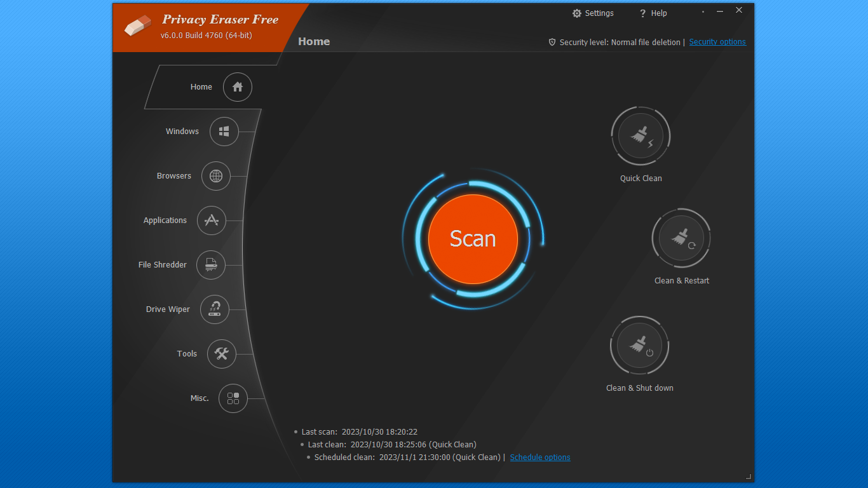Select the Browsers sidebar icon
The width and height of the screenshot is (868, 488).
216,176
